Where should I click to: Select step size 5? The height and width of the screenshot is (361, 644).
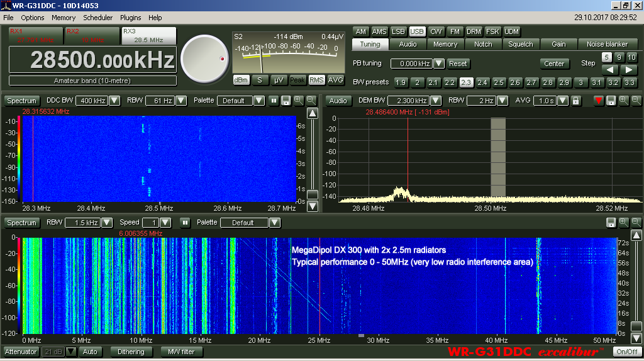tap(607, 57)
